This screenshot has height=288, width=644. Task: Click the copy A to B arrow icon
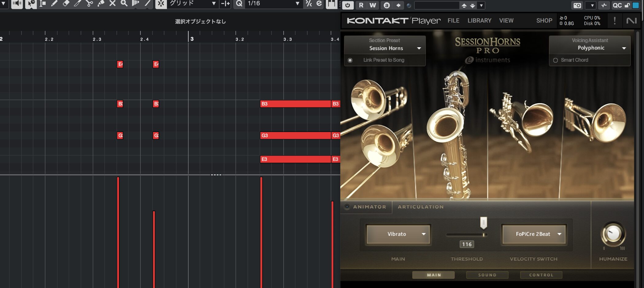(x=398, y=5)
